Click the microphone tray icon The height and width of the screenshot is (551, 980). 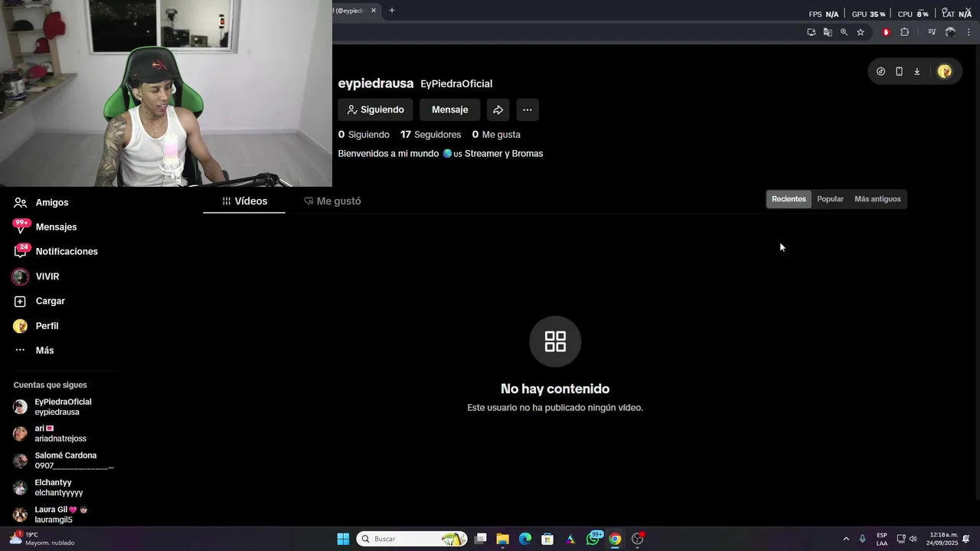click(x=863, y=539)
